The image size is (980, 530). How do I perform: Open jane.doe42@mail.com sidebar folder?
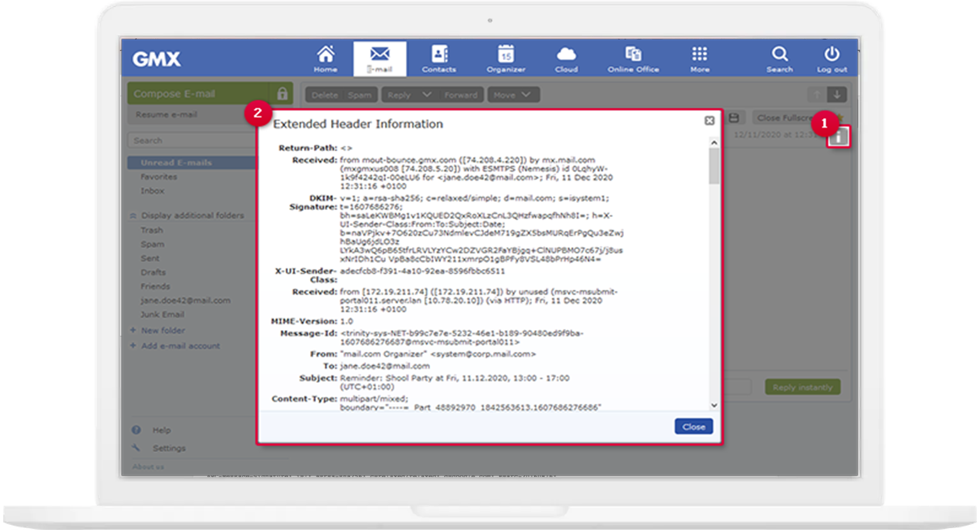186,300
